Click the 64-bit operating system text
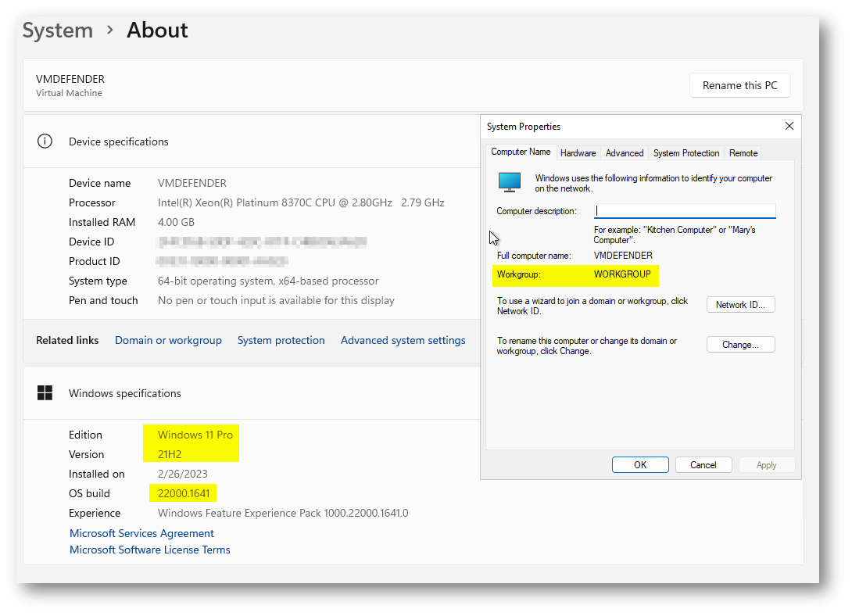The width and height of the screenshot is (852, 616). (x=268, y=281)
